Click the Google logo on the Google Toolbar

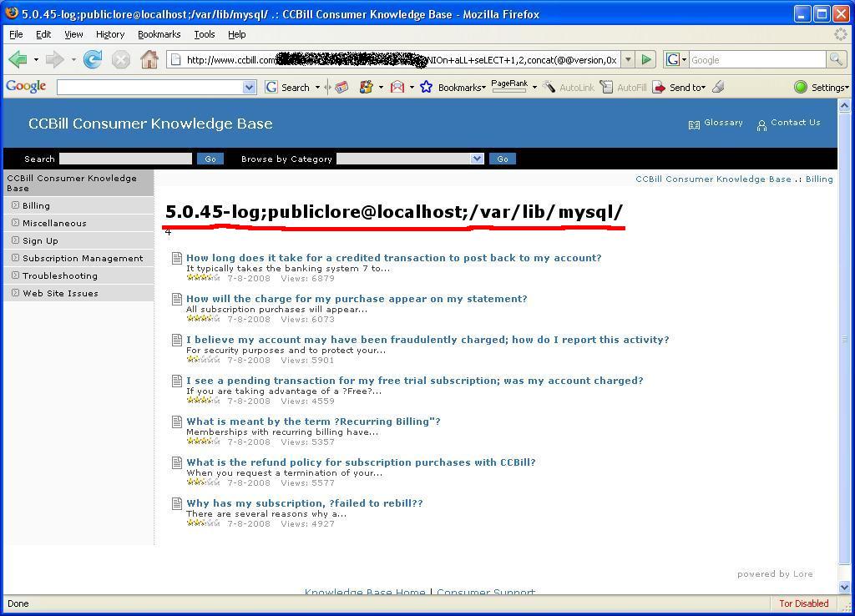pyautogui.click(x=26, y=87)
